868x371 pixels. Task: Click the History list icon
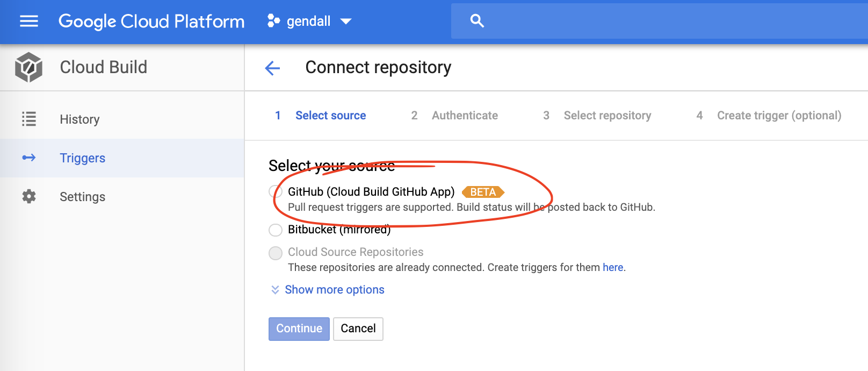(x=29, y=119)
